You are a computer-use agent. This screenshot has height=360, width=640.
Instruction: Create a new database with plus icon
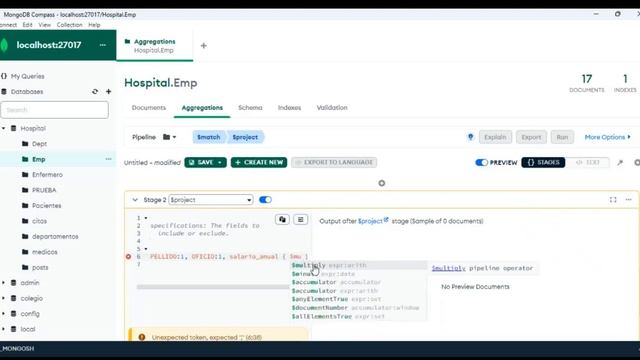(109, 91)
